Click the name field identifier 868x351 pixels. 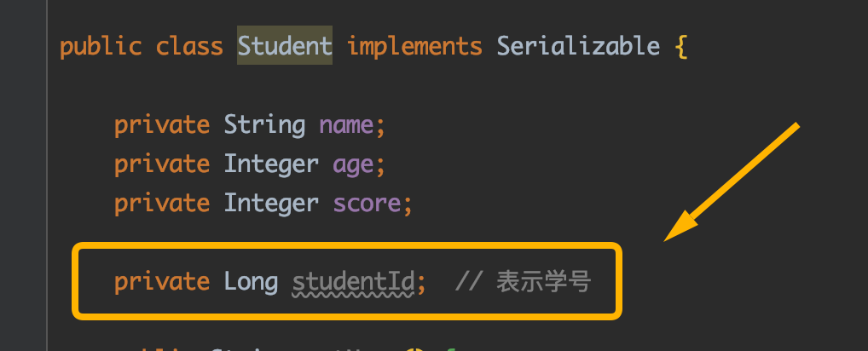[x=346, y=125]
